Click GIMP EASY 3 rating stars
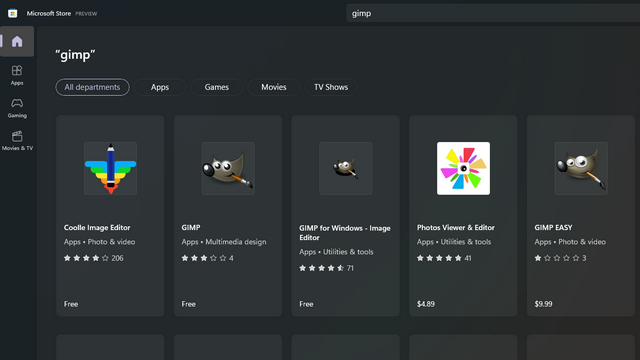 [560, 258]
